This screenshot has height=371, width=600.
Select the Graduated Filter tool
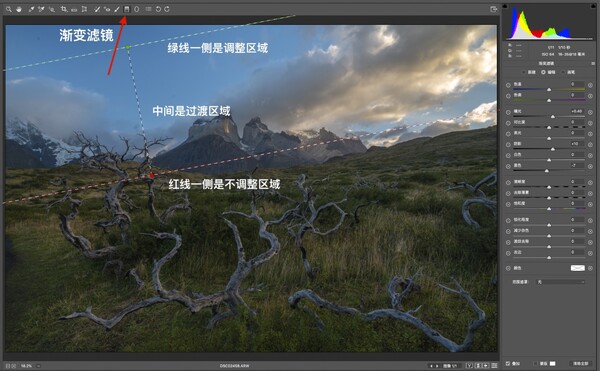[127, 9]
